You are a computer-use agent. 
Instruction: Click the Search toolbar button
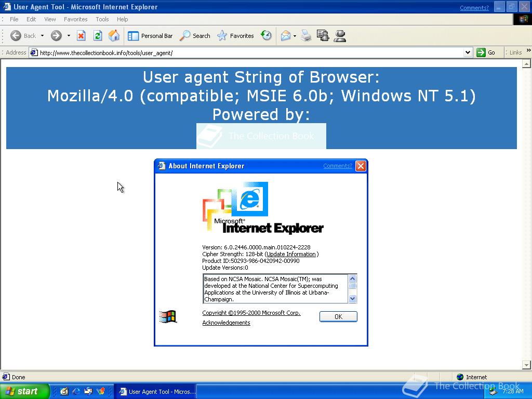(x=195, y=36)
